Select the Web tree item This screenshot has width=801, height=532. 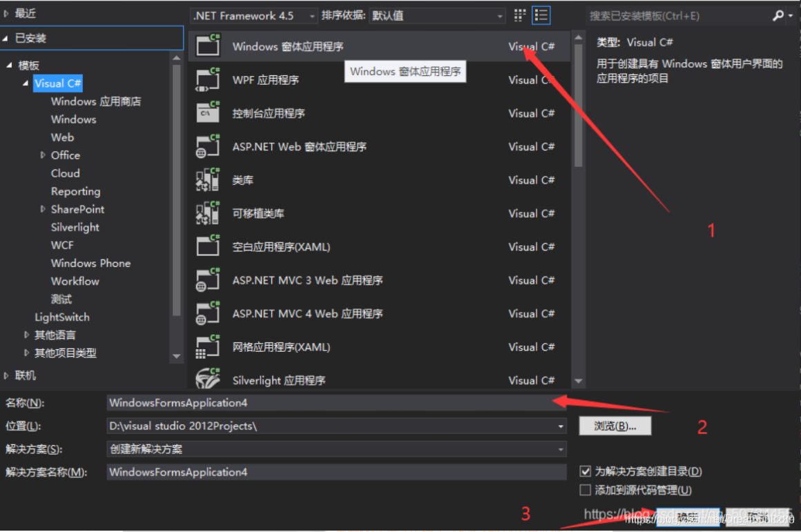point(62,137)
